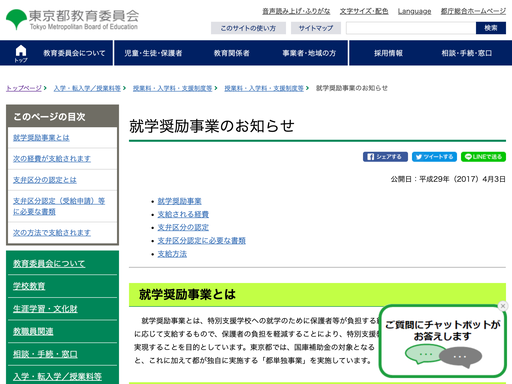The width and height of the screenshot is (512, 384).
Task: Open 音声読み上げ・ふりがな link
Action: (x=296, y=11)
